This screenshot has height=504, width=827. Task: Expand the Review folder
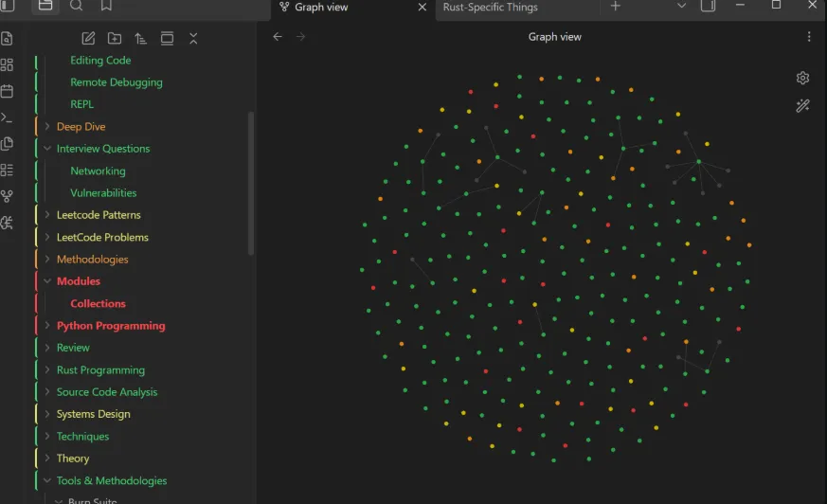pyautogui.click(x=47, y=348)
